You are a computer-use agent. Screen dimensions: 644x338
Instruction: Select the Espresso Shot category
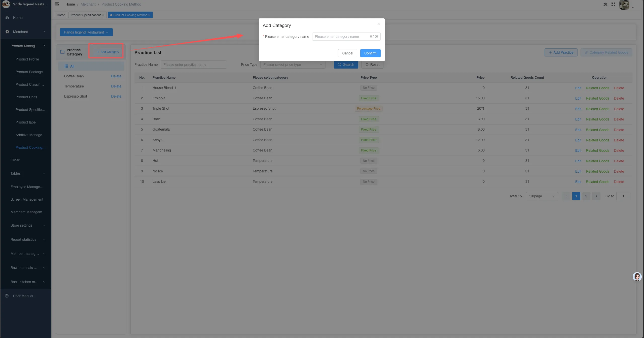pyautogui.click(x=76, y=96)
